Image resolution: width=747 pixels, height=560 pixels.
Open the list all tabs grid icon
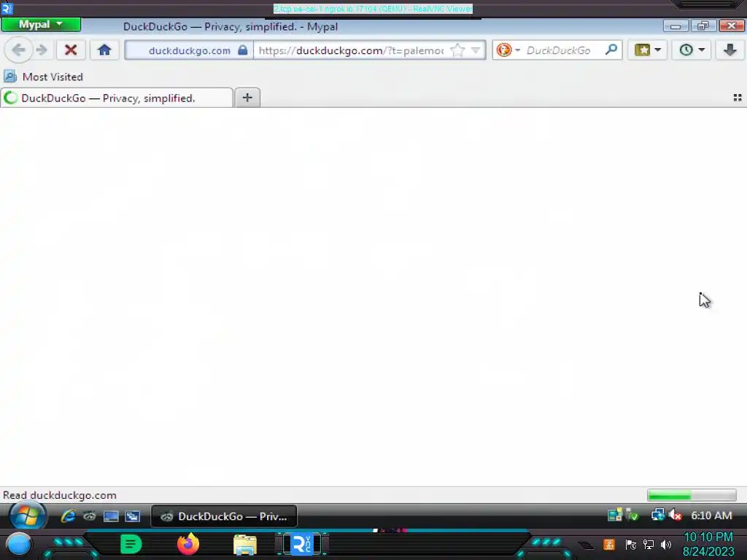tap(738, 98)
